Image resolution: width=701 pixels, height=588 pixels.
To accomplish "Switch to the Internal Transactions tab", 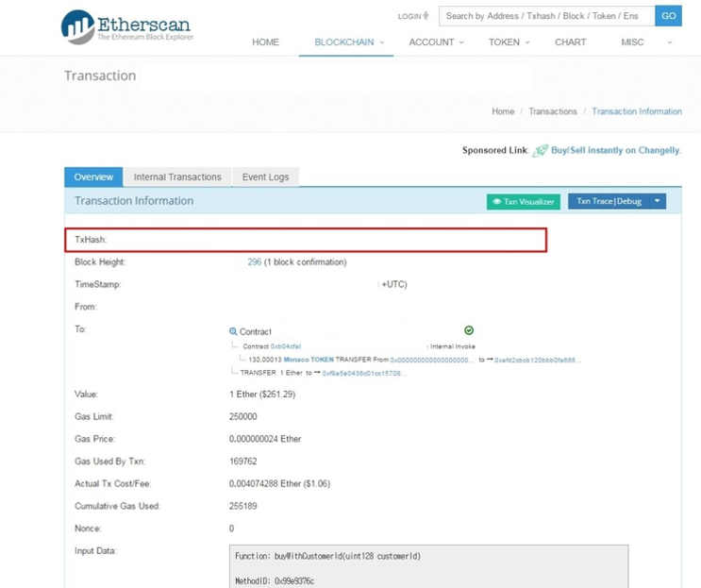I will point(177,177).
